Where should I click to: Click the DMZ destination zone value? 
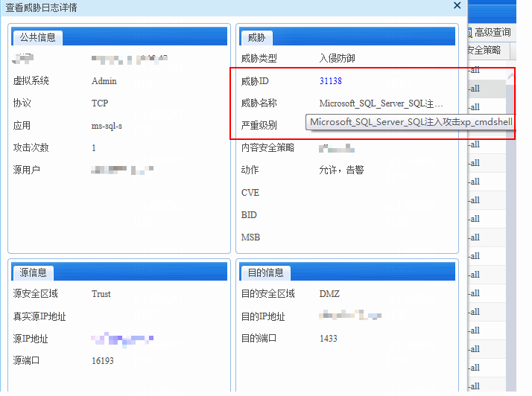329,294
